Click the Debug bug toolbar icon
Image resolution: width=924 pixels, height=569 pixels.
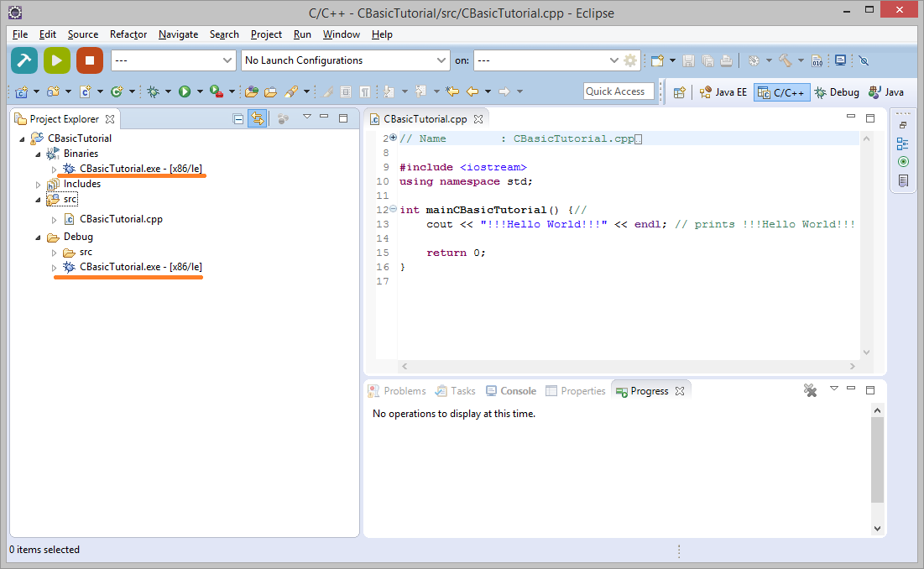(x=154, y=91)
